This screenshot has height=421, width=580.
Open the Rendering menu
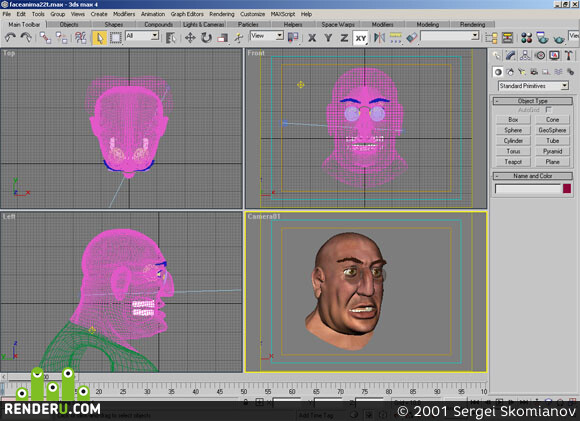click(222, 14)
